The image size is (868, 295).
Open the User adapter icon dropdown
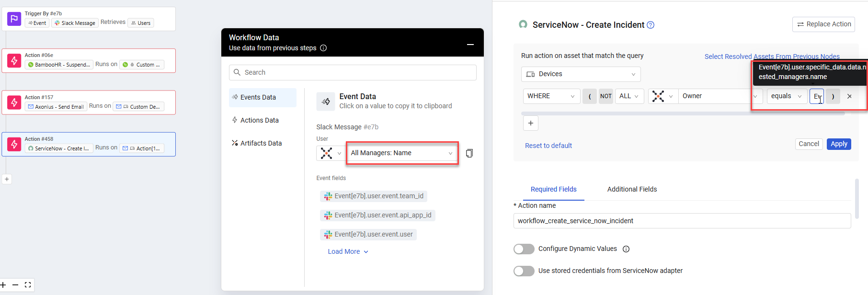pyautogui.click(x=331, y=153)
